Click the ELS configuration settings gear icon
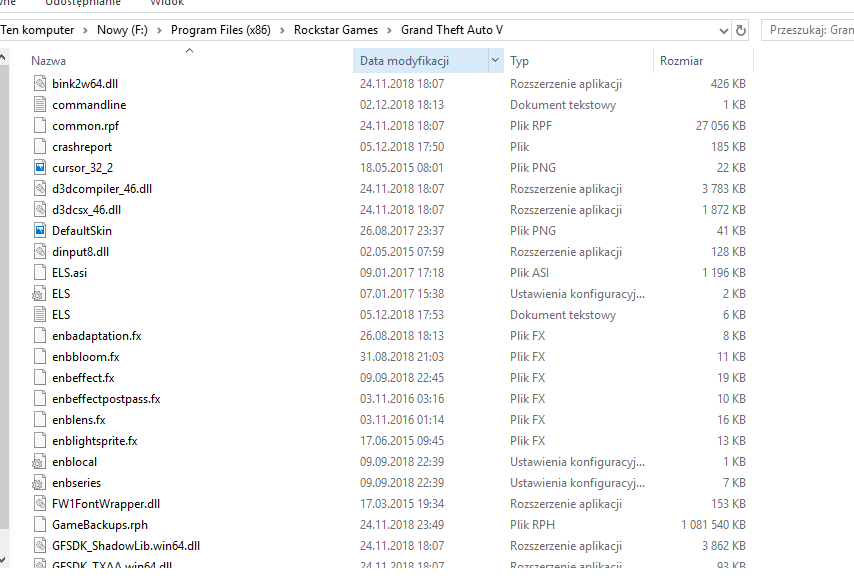This screenshot has height=582, width=854. [39, 294]
